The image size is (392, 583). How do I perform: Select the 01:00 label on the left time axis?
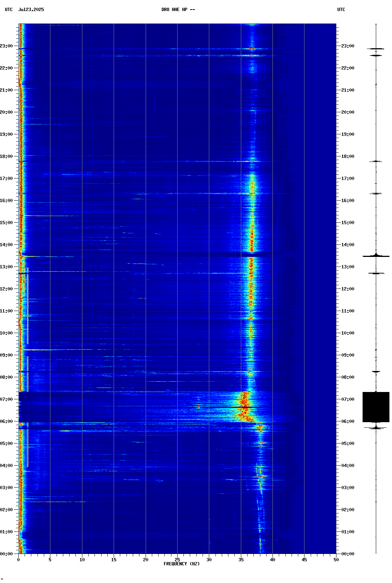[6, 532]
